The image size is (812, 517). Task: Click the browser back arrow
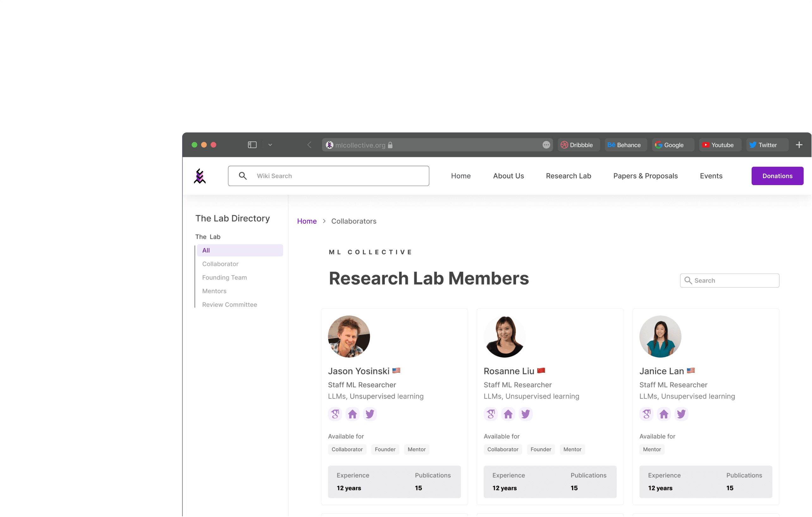[x=309, y=145]
